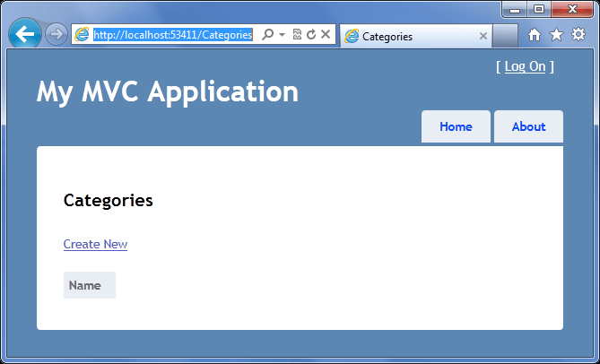Viewport: 600px width, 364px height.
Task: Click the browser Forward arrow button
Action: (x=57, y=34)
